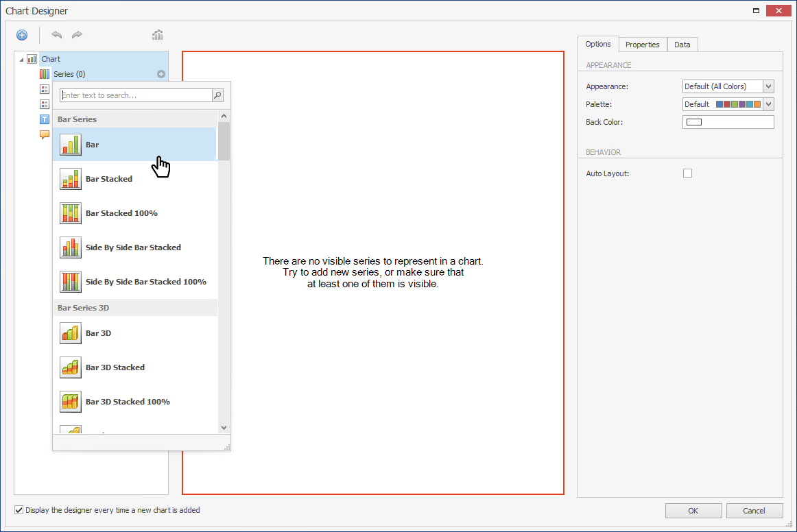Click the Cancel button
The height and width of the screenshot is (532, 797).
coord(754,511)
